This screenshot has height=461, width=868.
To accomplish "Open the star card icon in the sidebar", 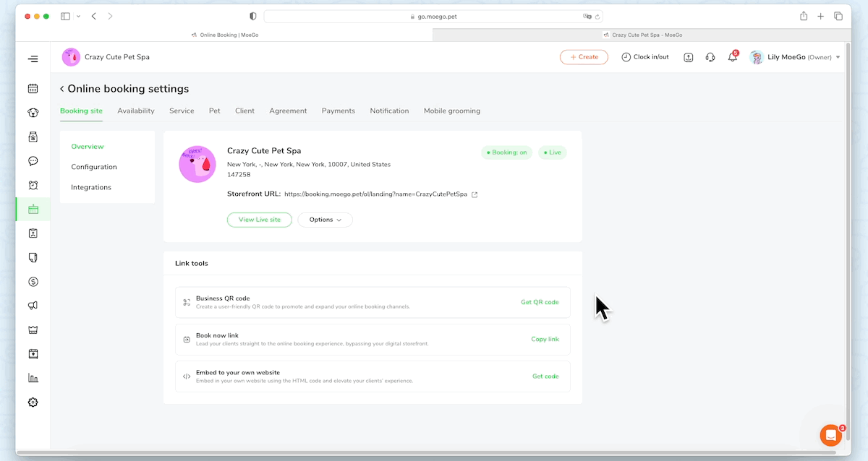I will click(x=33, y=354).
